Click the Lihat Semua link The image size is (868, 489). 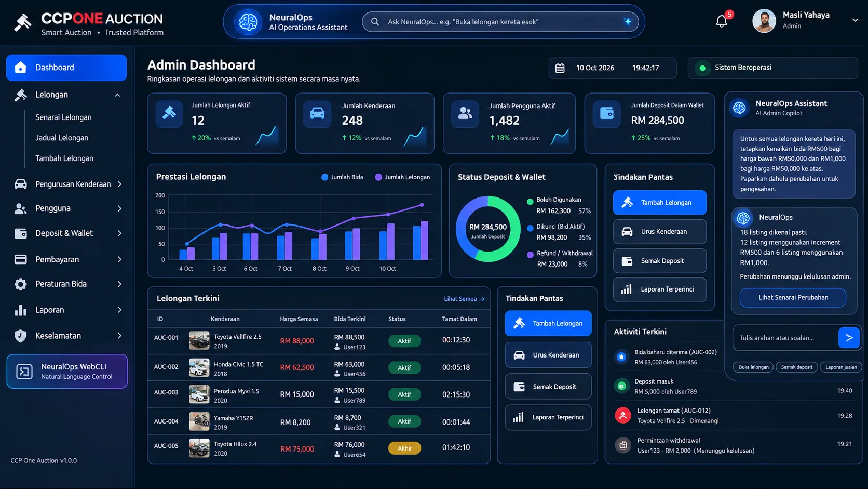pos(464,299)
